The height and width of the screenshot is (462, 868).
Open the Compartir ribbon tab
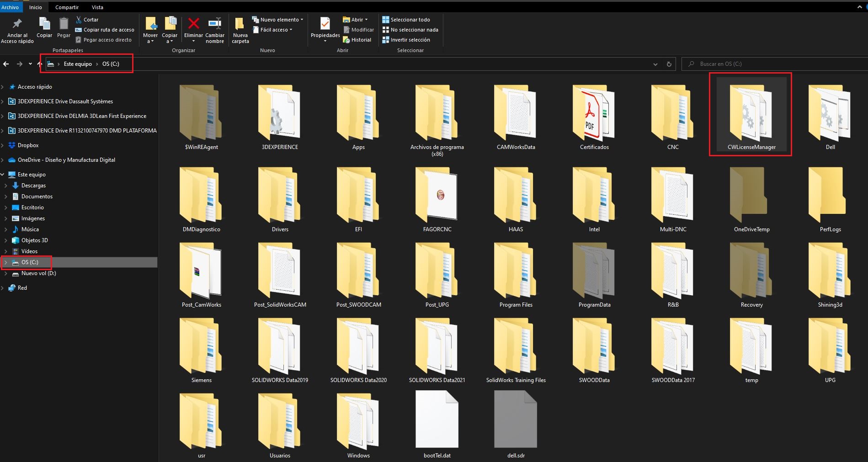click(67, 7)
